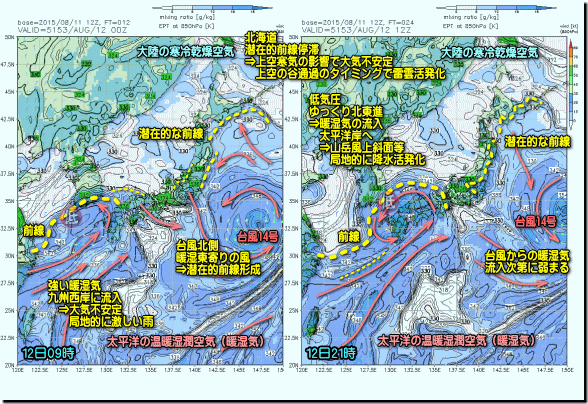Click 大陸の寒冷乾燥空気 on the 21時 map
Viewport: 588px width, 404px height.
coord(489,53)
